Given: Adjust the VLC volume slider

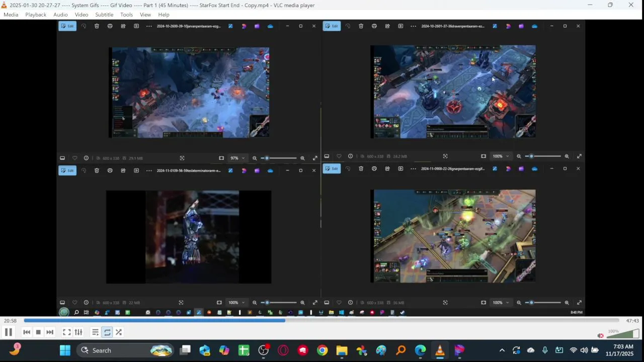Looking at the screenshot, I should 623,333.
